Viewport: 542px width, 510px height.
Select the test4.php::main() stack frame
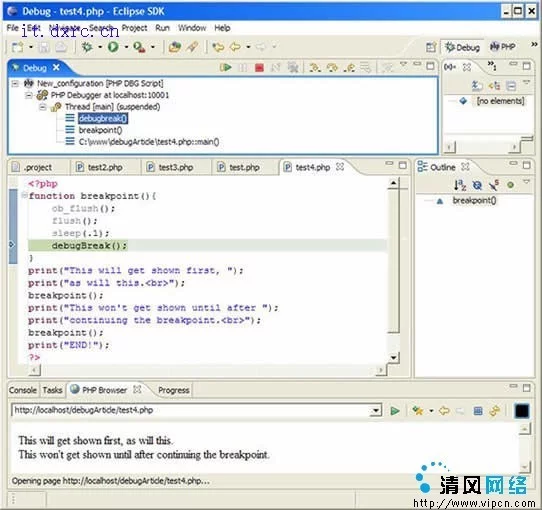pyautogui.click(x=149, y=142)
